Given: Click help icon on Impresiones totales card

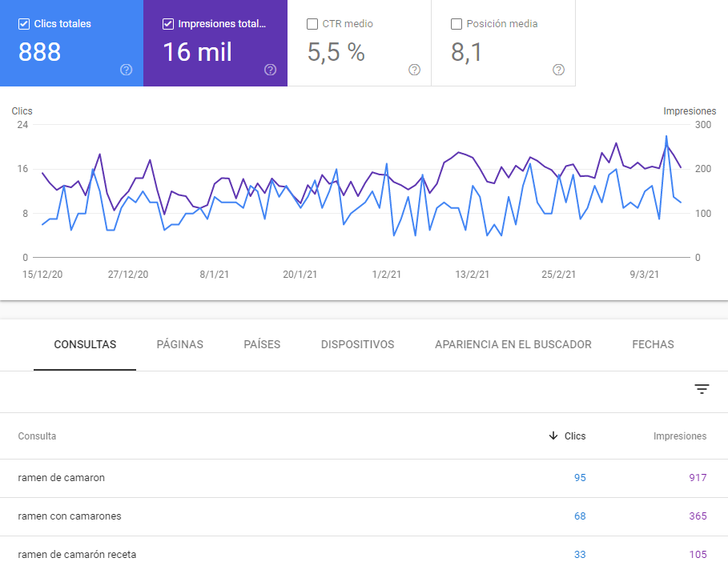Looking at the screenshot, I should (x=270, y=70).
